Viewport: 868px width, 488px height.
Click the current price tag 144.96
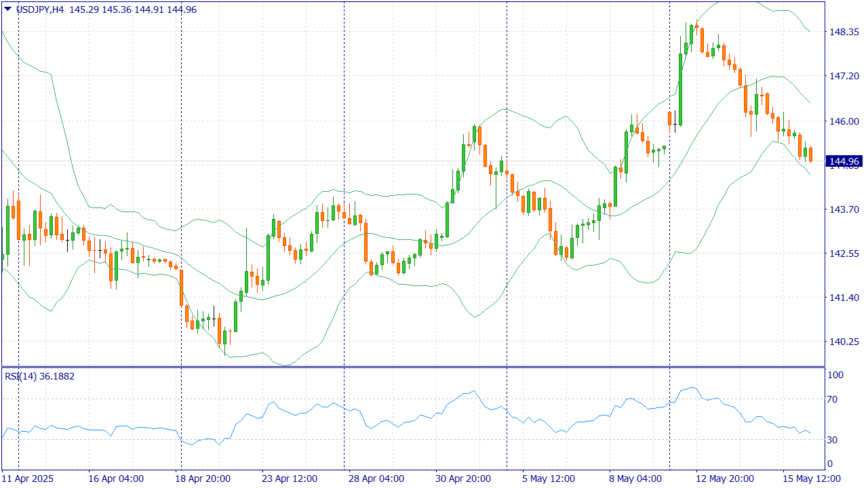(844, 161)
